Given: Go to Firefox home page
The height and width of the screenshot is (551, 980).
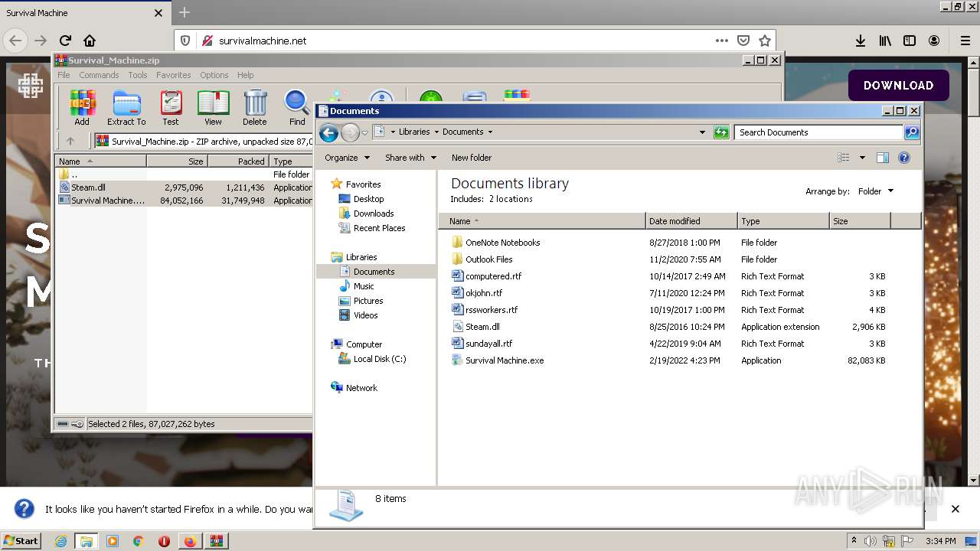Looking at the screenshot, I should [90, 41].
